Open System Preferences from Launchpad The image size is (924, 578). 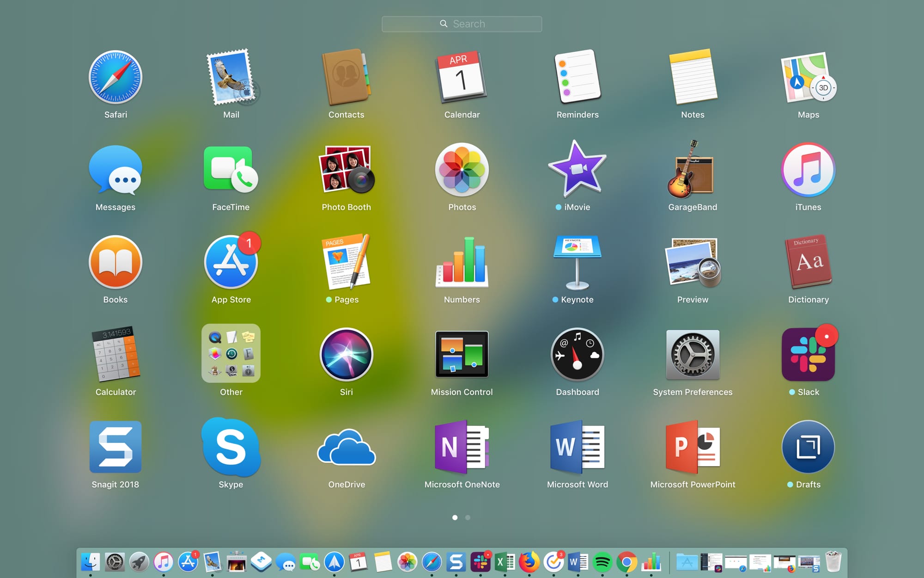pos(692,355)
